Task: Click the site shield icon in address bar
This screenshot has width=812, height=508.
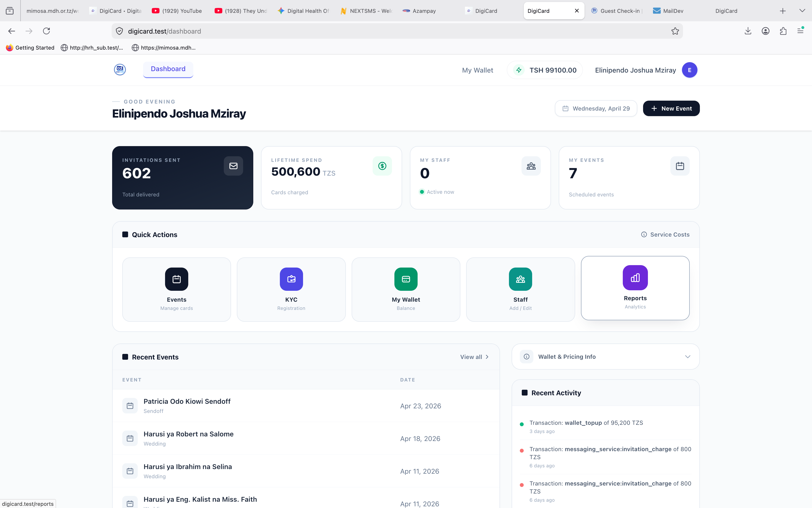Action: (x=119, y=31)
